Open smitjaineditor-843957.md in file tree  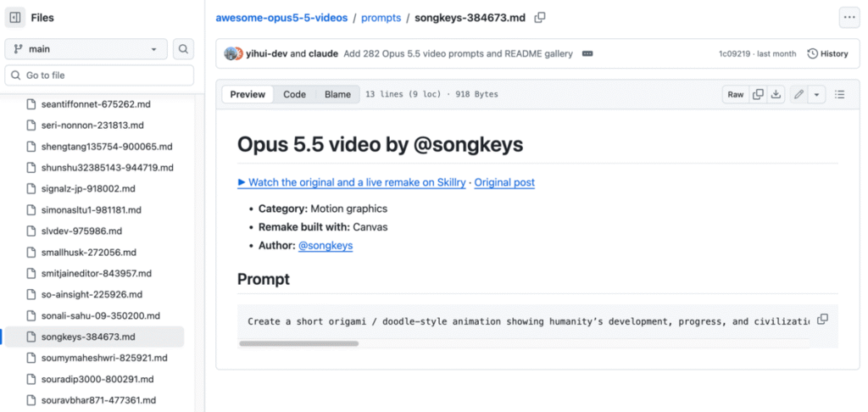pos(97,273)
